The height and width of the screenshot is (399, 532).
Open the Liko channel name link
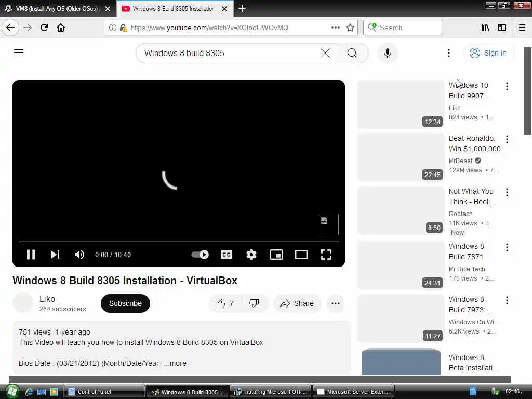click(47, 299)
